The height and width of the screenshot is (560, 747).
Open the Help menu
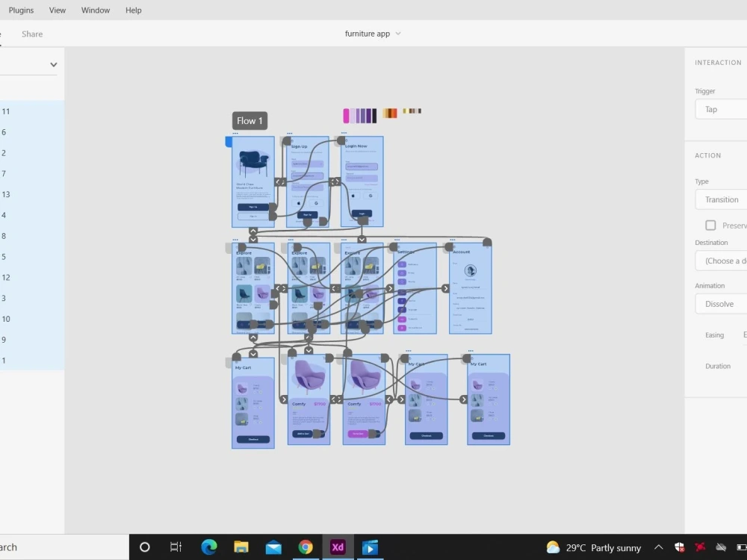[134, 10]
